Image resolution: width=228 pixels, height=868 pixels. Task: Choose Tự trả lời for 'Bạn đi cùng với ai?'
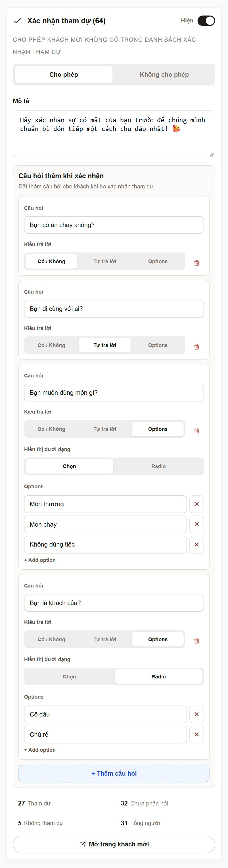105,345
